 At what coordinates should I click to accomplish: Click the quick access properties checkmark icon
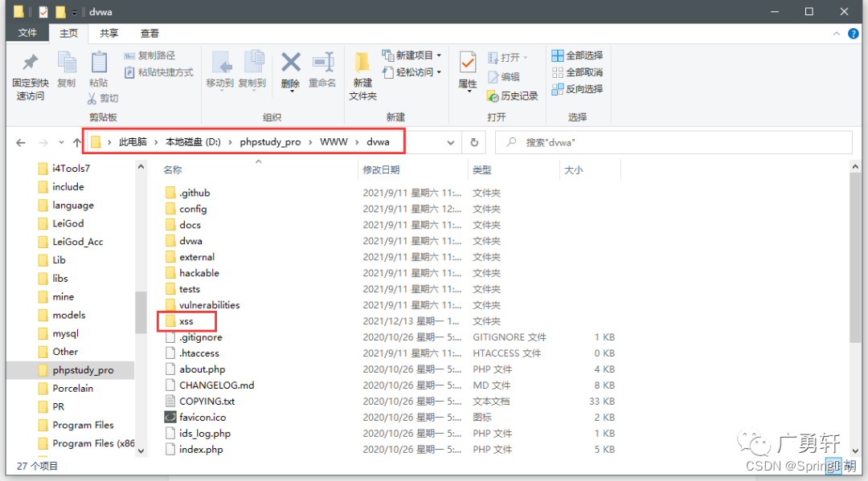tap(43, 11)
